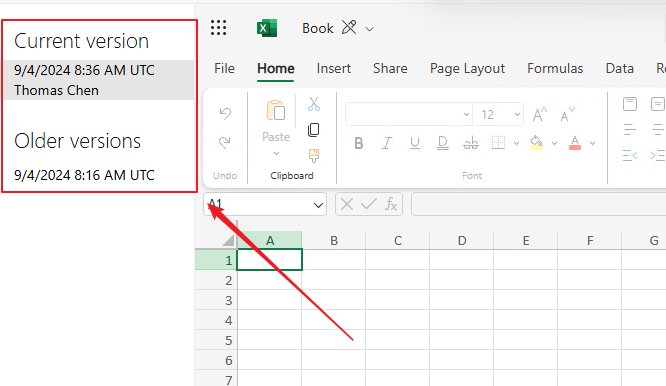The image size is (666, 386).
Task: Select the Format Painter brush
Action: click(x=314, y=156)
